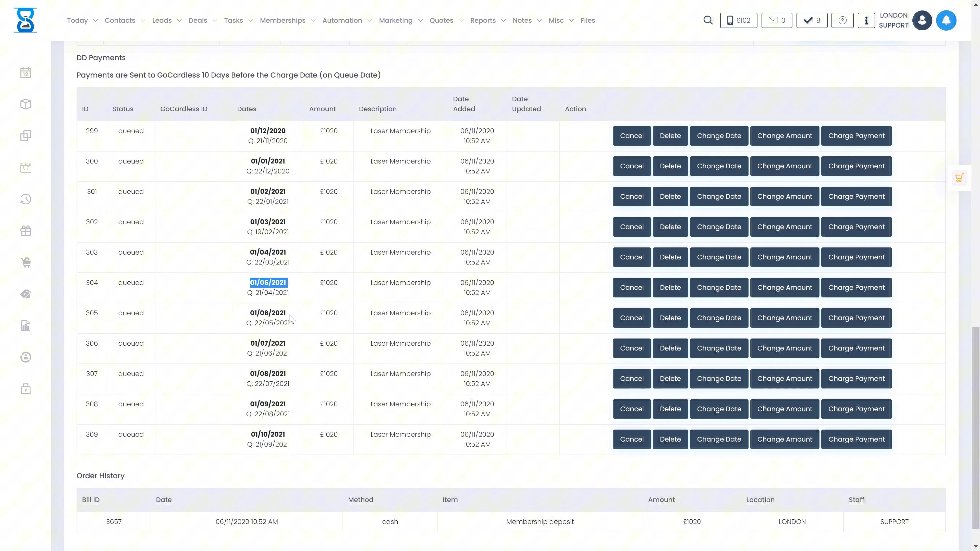Click Charge Payment for payment 304
Screen dimensions: 980x551
point(856,287)
